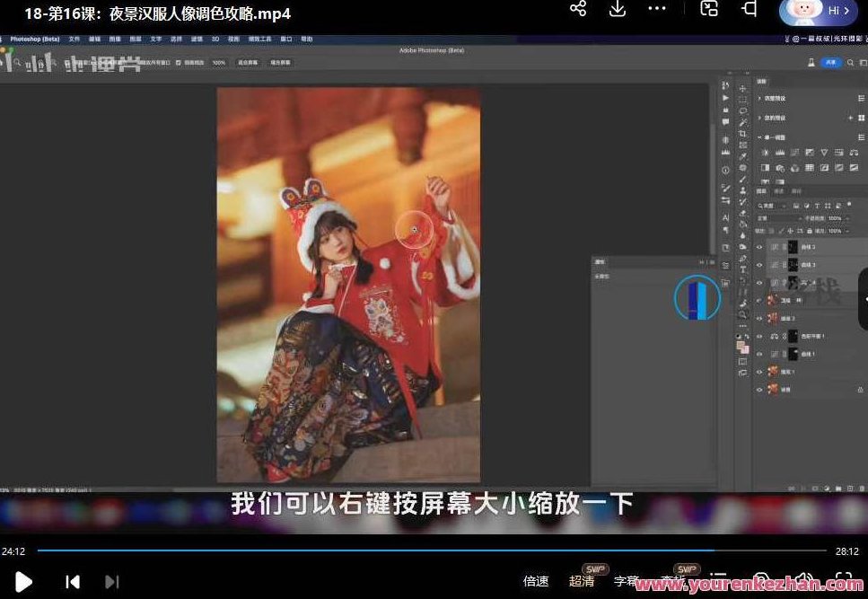Open the three-dots more options menu
Viewport: 868px width, 599px height.
coord(657,9)
